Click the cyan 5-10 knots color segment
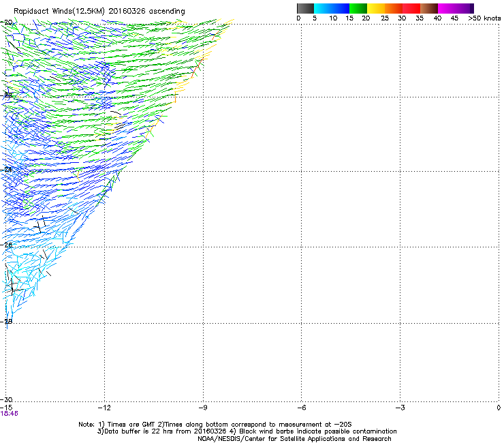The image size is (504, 443). pyautogui.click(x=323, y=8)
